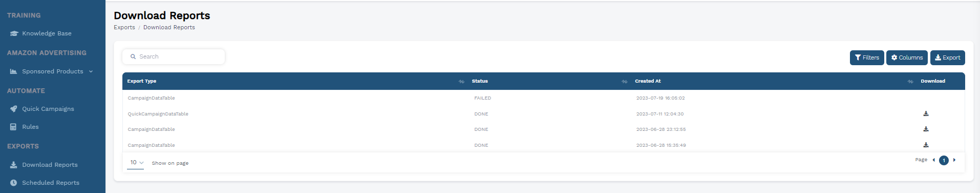
Task: Sort by Export Type column arrows
Action: (x=461, y=82)
